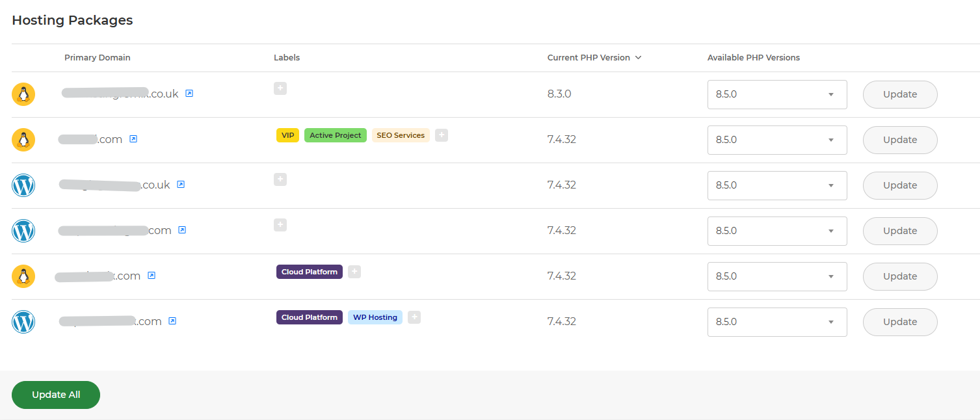Open the PHP version dropdown on the first row
Image resolution: width=980 pixels, height=420 pixels.
pyautogui.click(x=777, y=94)
